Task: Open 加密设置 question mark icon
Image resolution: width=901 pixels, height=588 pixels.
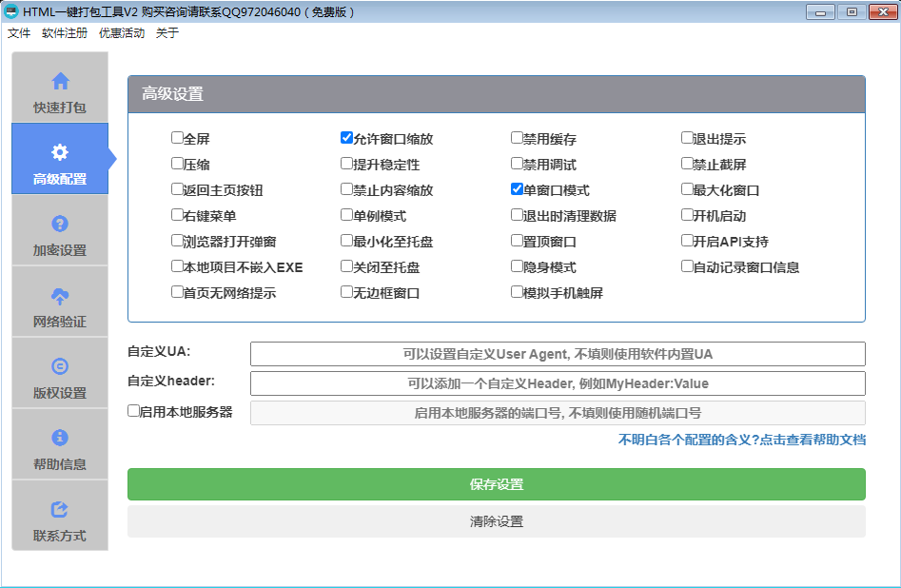Action: (60, 224)
